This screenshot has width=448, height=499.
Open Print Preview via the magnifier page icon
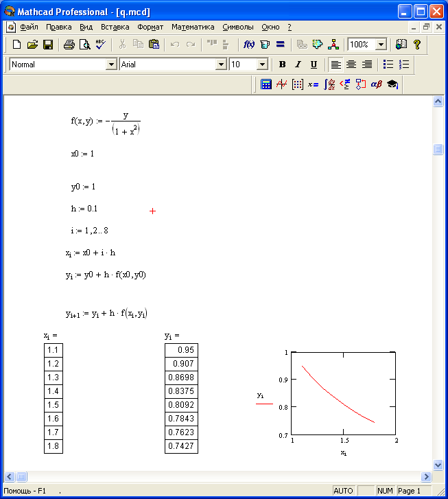click(x=85, y=45)
